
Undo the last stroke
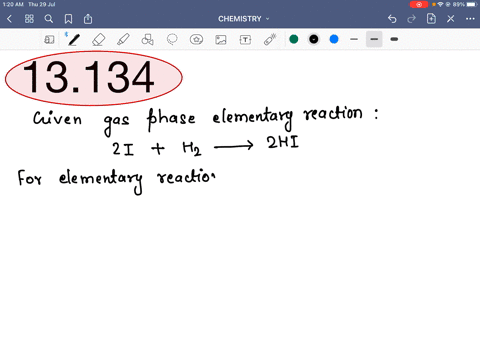click(x=392, y=19)
